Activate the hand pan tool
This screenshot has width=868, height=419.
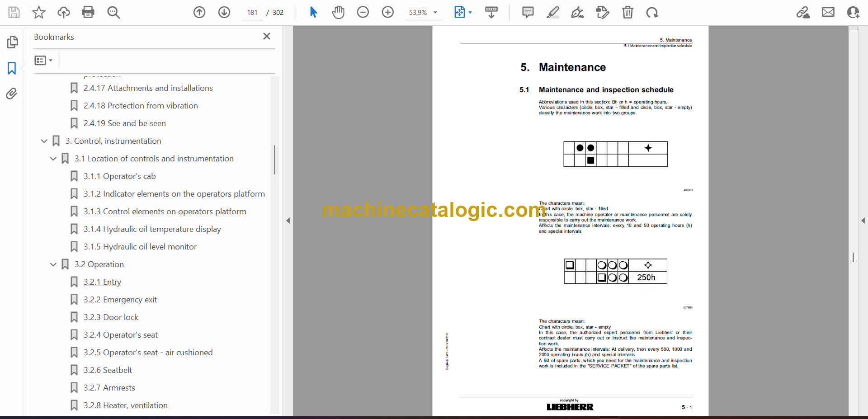tap(338, 12)
